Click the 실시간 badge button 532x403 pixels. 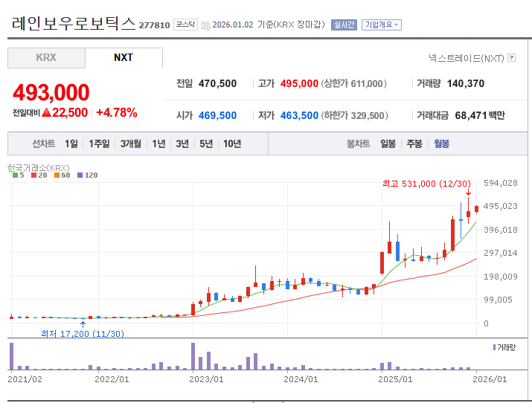tap(344, 25)
